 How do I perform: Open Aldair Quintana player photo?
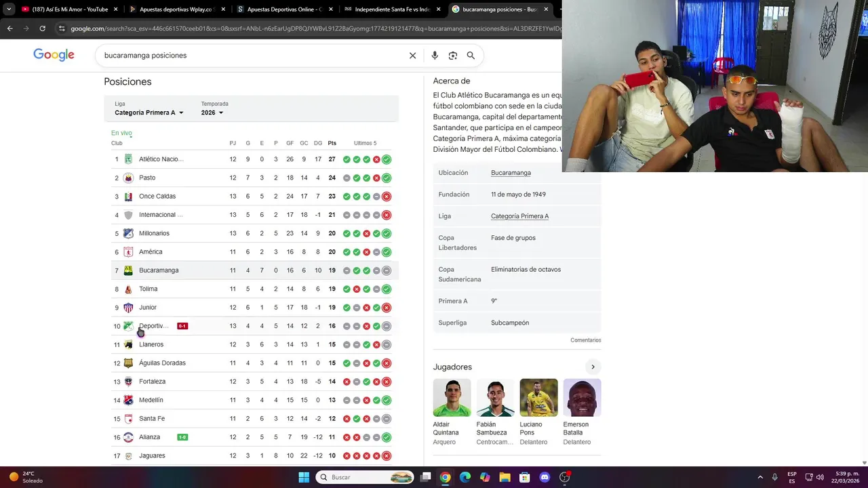click(x=452, y=398)
